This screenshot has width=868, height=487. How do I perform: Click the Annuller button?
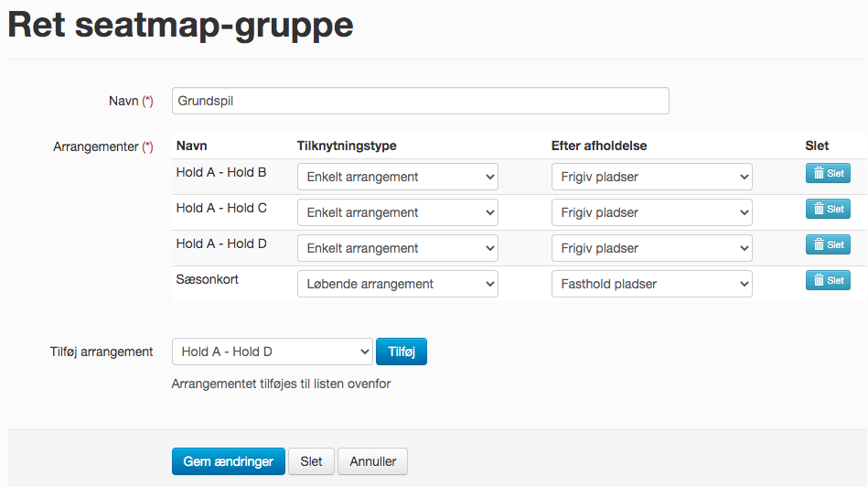click(x=372, y=461)
